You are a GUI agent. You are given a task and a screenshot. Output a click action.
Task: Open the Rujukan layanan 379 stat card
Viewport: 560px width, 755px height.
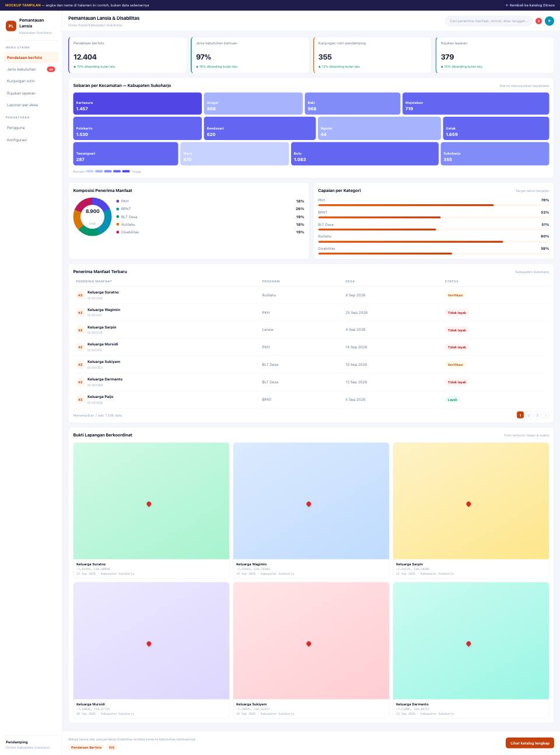495,55
